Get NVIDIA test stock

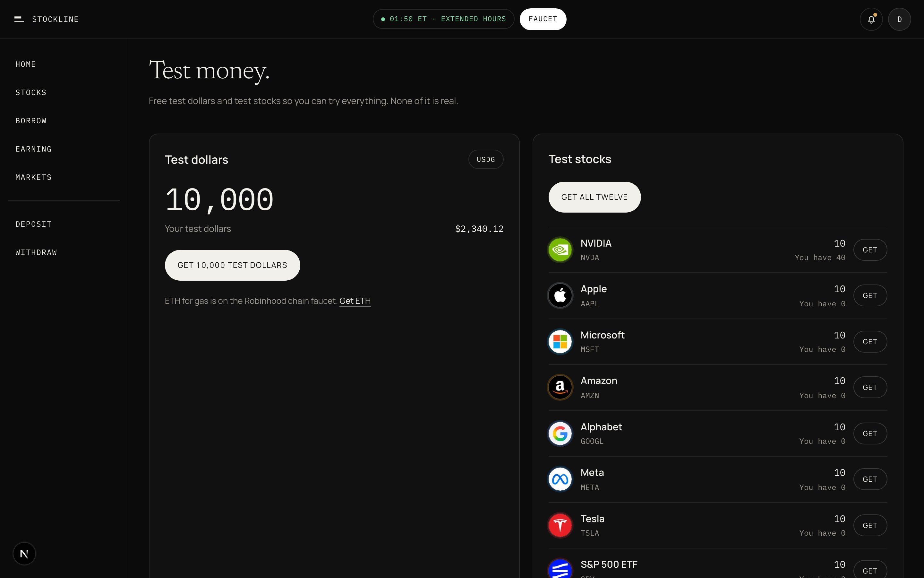(870, 250)
